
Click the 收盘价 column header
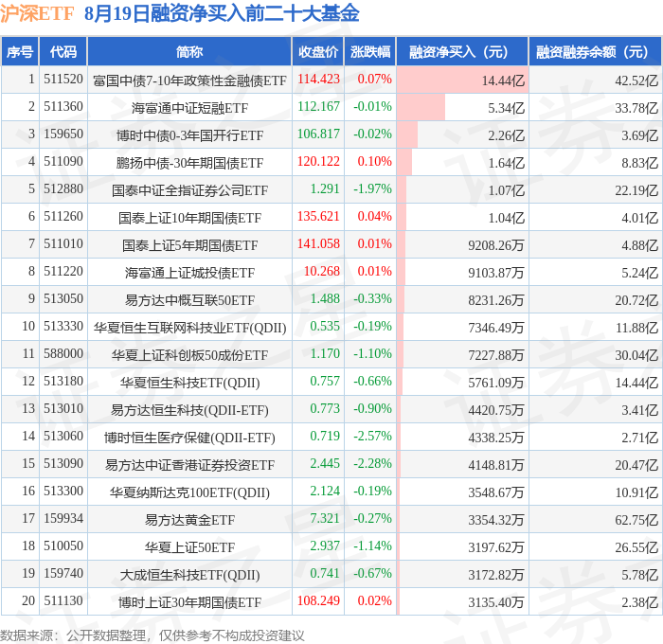[x=318, y=51]
